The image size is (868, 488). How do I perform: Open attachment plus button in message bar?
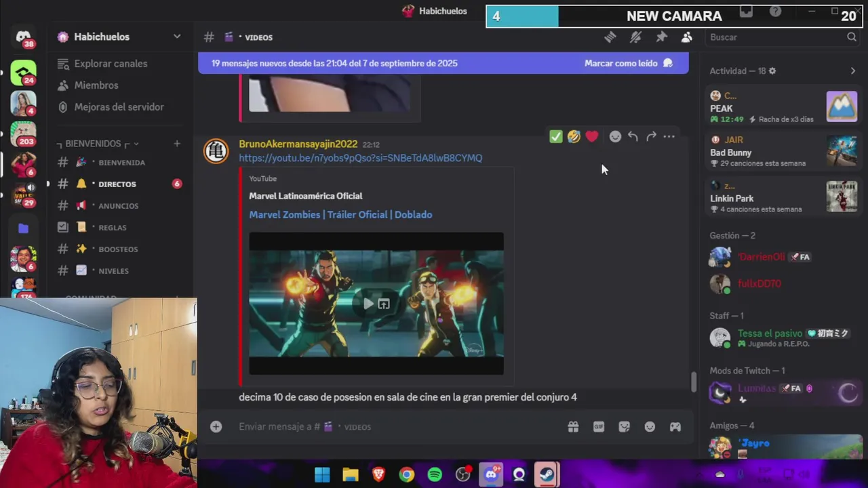[x=216, y=426]
